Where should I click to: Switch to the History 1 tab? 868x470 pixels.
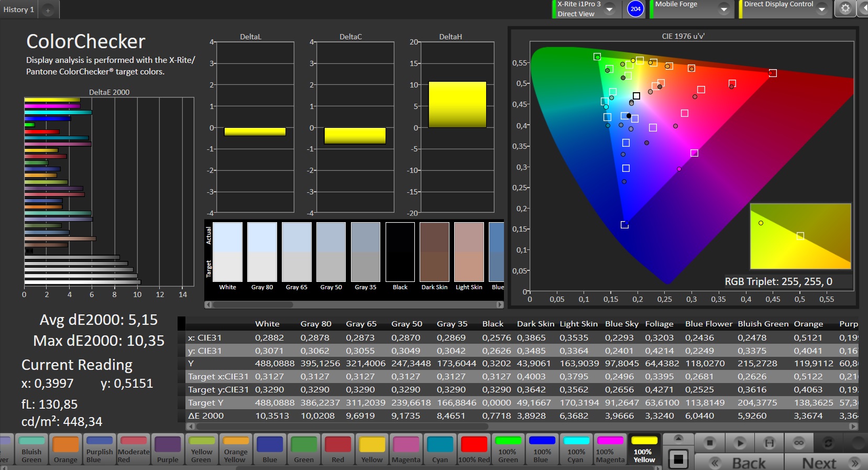coord(19,9)
